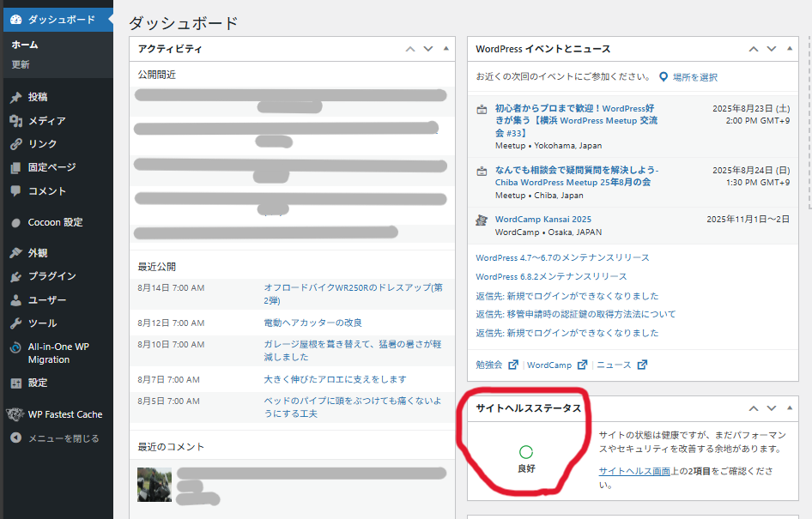This screenshot has width=812, height=519.
Task: Click the pushpin icon next to 投稿
Action: pyautogui.click(x=15, y=98)
